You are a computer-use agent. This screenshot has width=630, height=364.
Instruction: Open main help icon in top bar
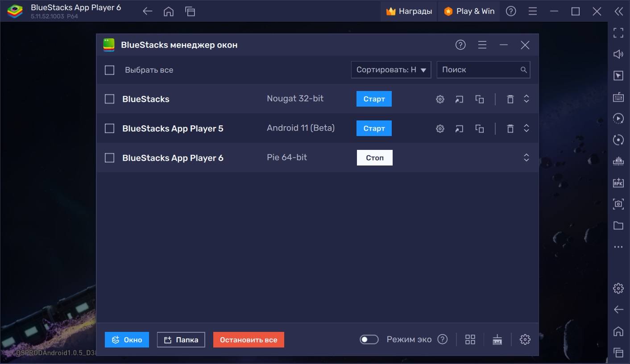[511, 12]
